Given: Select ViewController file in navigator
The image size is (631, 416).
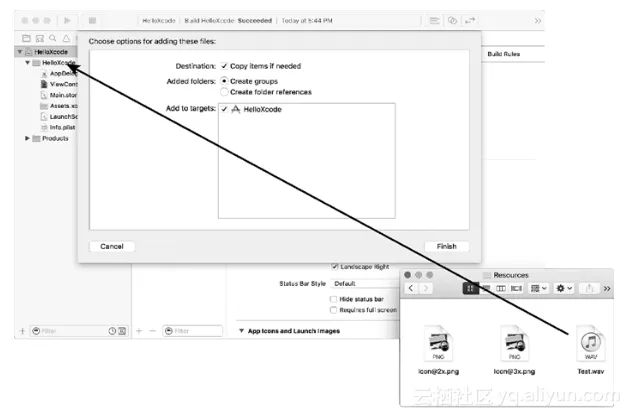Looking at the screenshot, I should point(59,84).
